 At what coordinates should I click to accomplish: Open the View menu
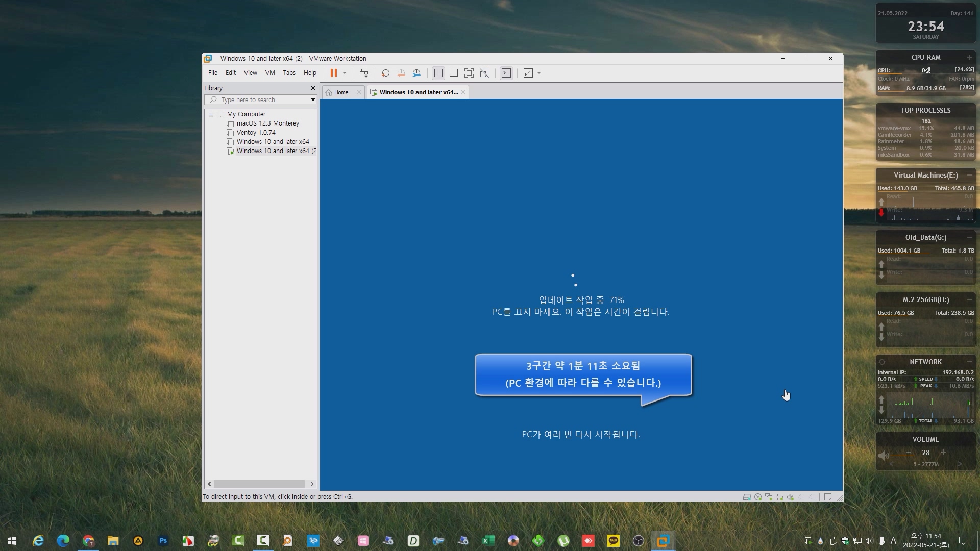[x=251, y=73]
